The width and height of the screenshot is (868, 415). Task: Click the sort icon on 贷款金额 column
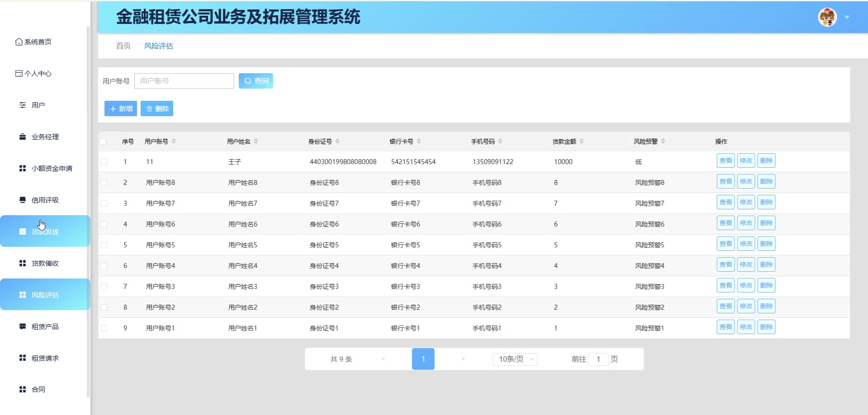pyautogui.click(x=581, y=141)
